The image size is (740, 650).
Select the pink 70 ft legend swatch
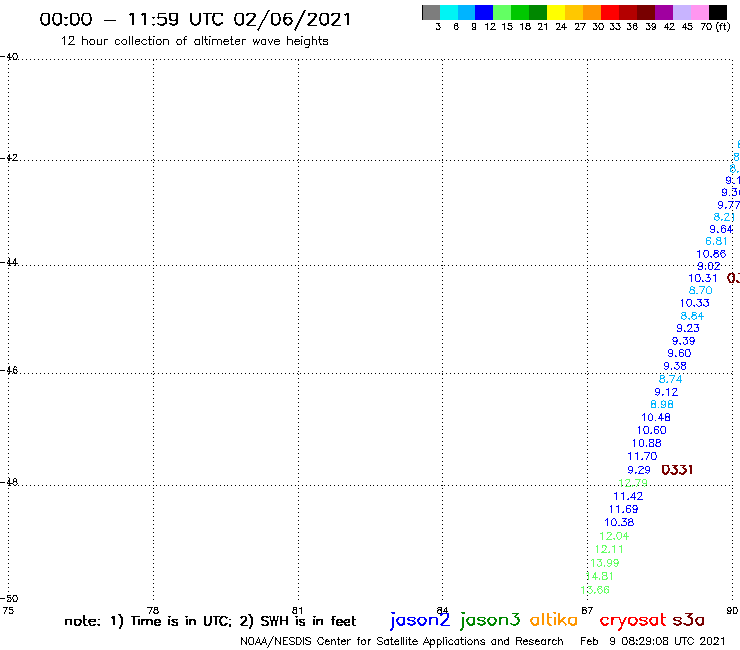click(699, 12)
